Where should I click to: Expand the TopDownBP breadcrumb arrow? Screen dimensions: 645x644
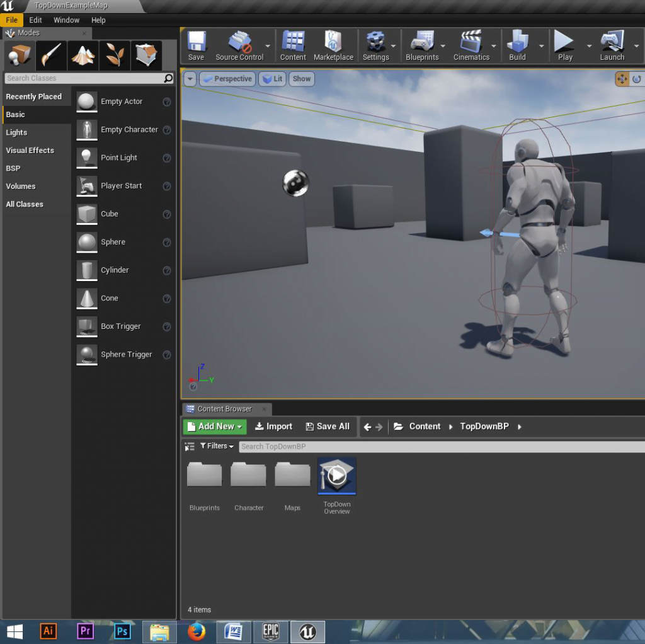click(x=520, y=427)
